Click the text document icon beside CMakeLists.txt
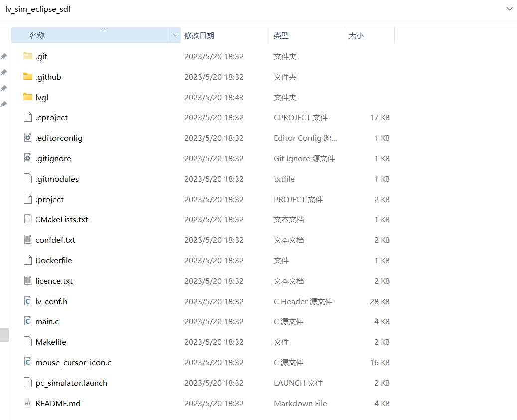This screenshot has height=420, width=517. coord(27,219)
